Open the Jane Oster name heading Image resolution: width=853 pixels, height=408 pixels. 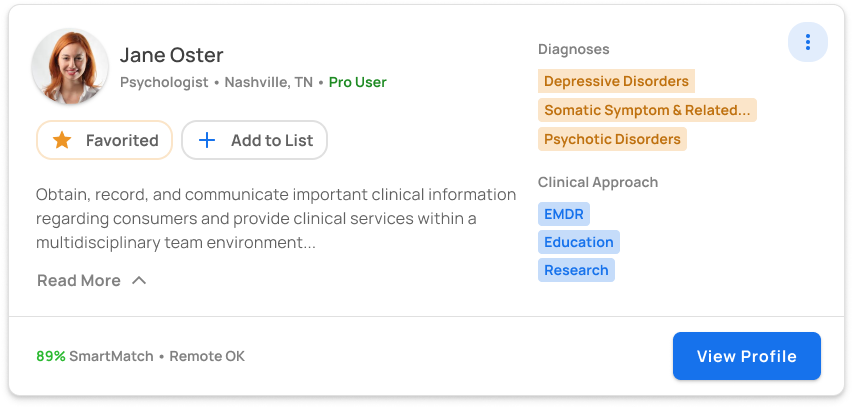pos(171,54)
